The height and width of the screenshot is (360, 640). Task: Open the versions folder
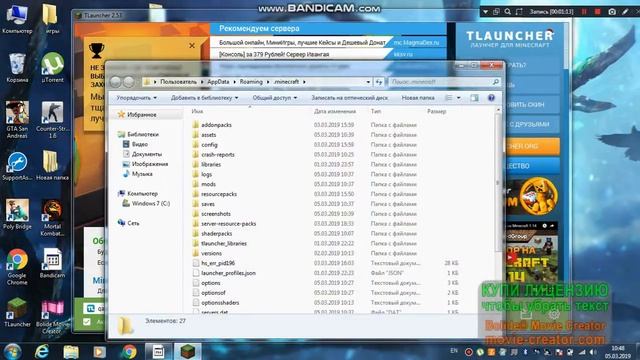click(x=211, y=253)
